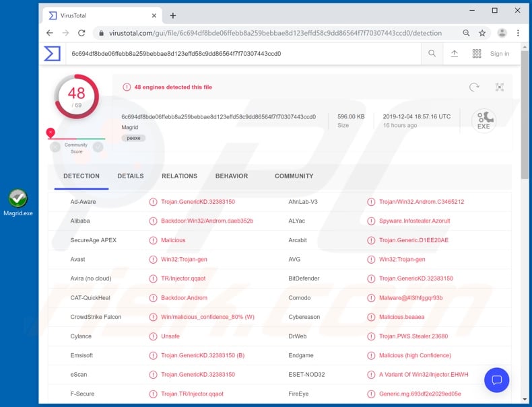Open the apps grid icon in the header
This screenshot has width=532, height=407.
point(477,54)
